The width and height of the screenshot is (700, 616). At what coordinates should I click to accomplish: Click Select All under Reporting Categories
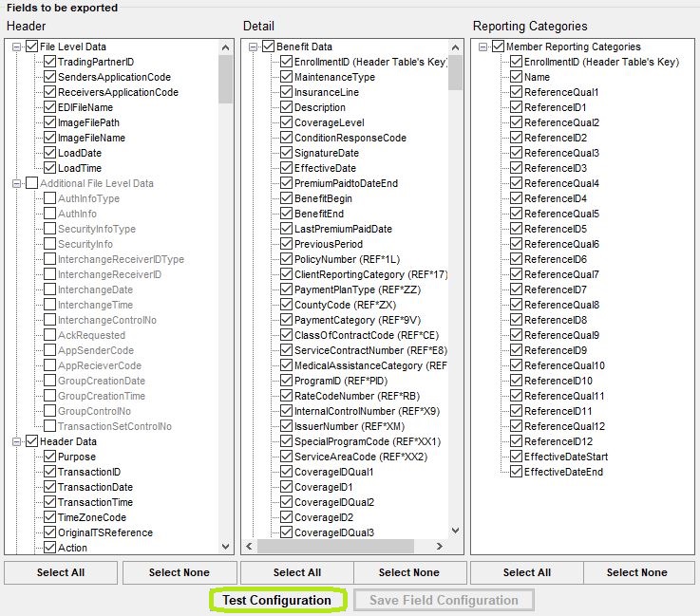coord(527,572)
